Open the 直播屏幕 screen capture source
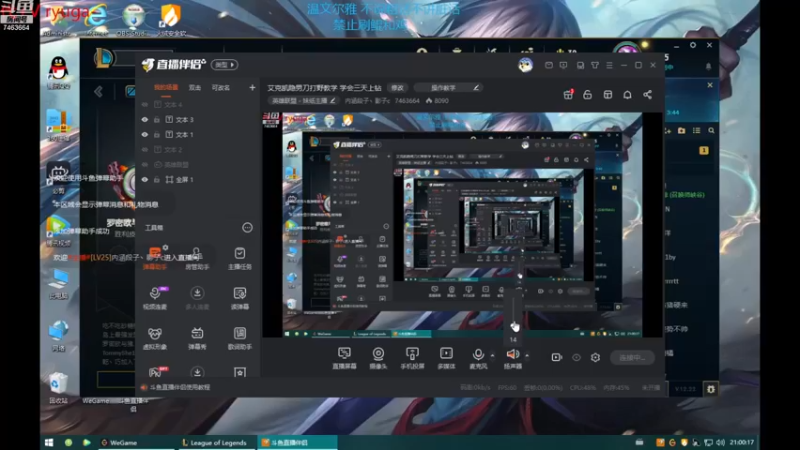This screenshot has width=800, height=450. click(344, 358)
